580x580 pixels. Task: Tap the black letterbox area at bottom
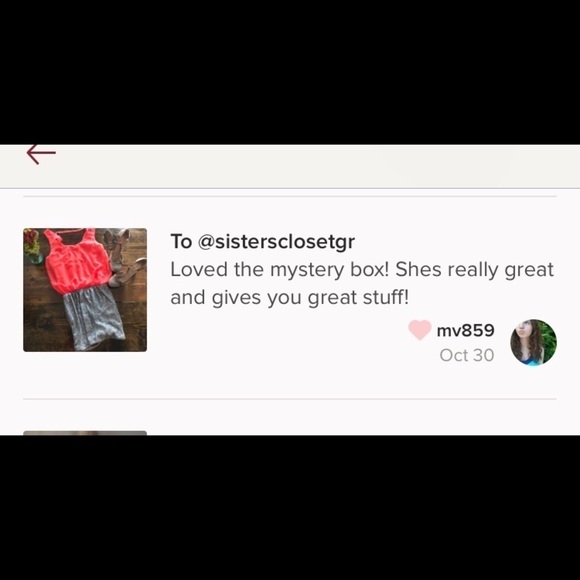[x=290, y=508]
